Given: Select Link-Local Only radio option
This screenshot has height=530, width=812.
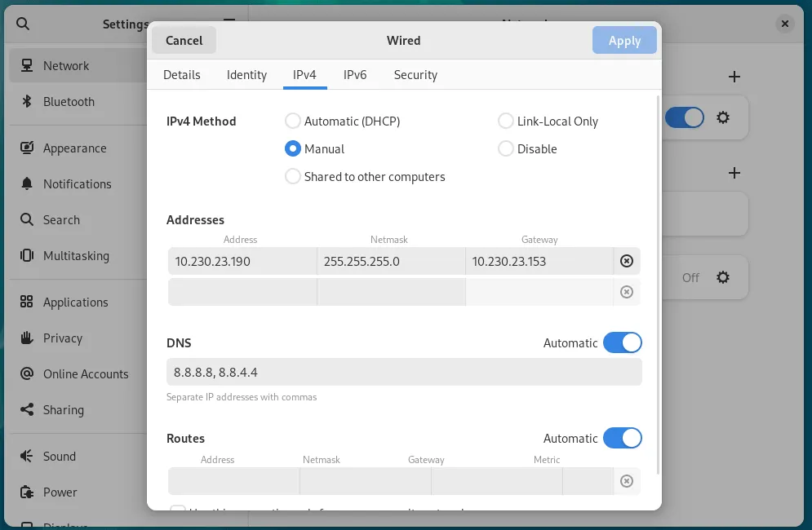Looking at the screenshot, I should [506, 121].
